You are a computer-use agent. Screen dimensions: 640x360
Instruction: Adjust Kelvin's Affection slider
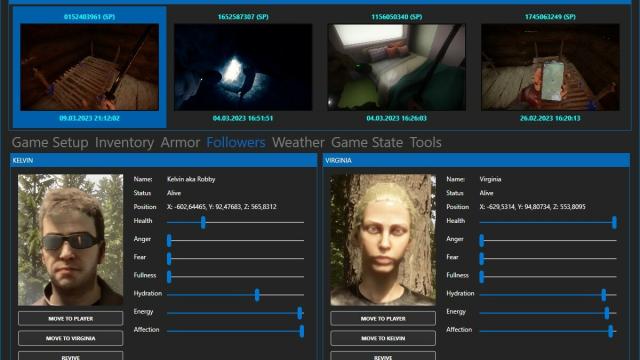236,331
